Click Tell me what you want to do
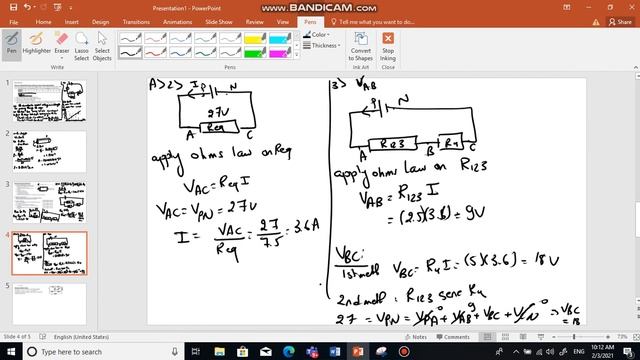This screenshot has height=360, width=640. pos(372,22)
